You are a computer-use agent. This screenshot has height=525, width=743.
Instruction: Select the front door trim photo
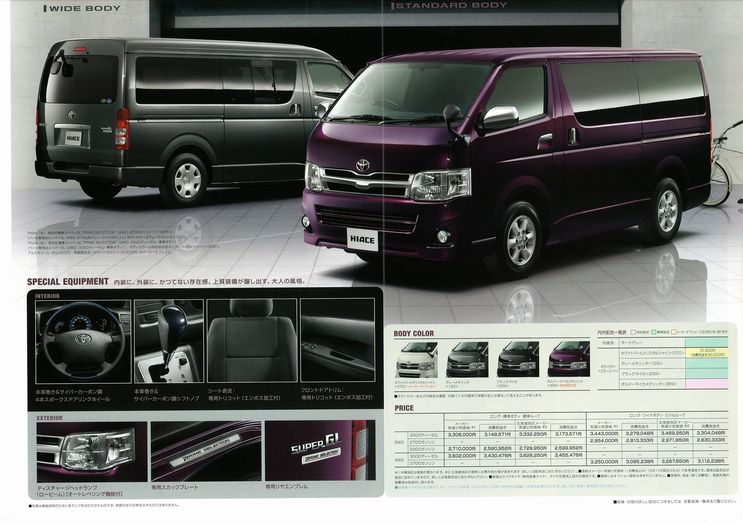click(x=337, y=341)
